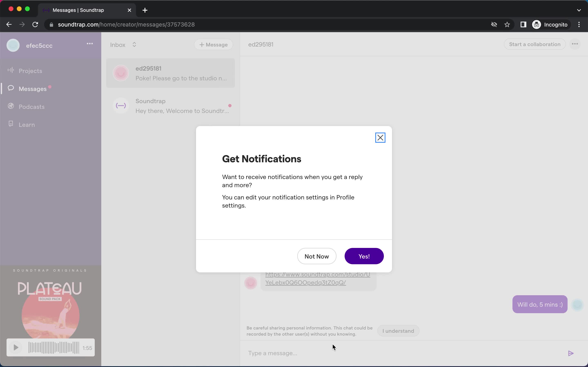The height and width of the screenshot is (367, 588).
Task: Click the Podcasts icon in sidebar
Action: pos(11,106)
